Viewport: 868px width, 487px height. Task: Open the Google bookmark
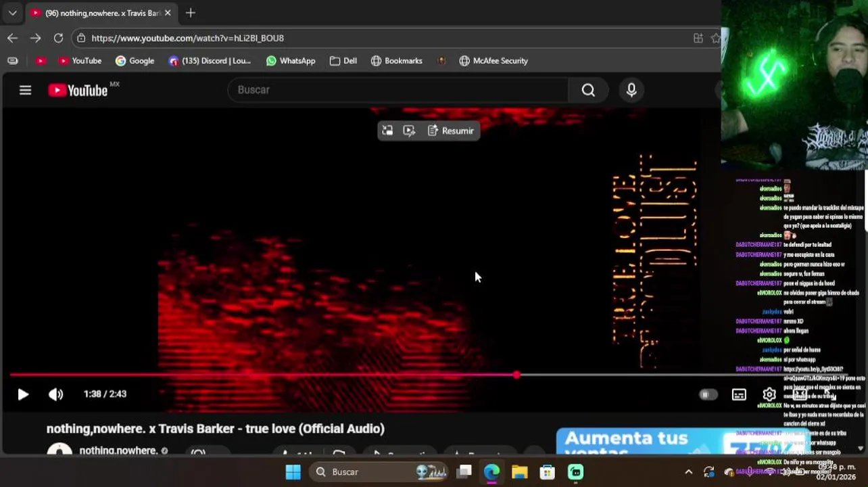pos(135,61)
